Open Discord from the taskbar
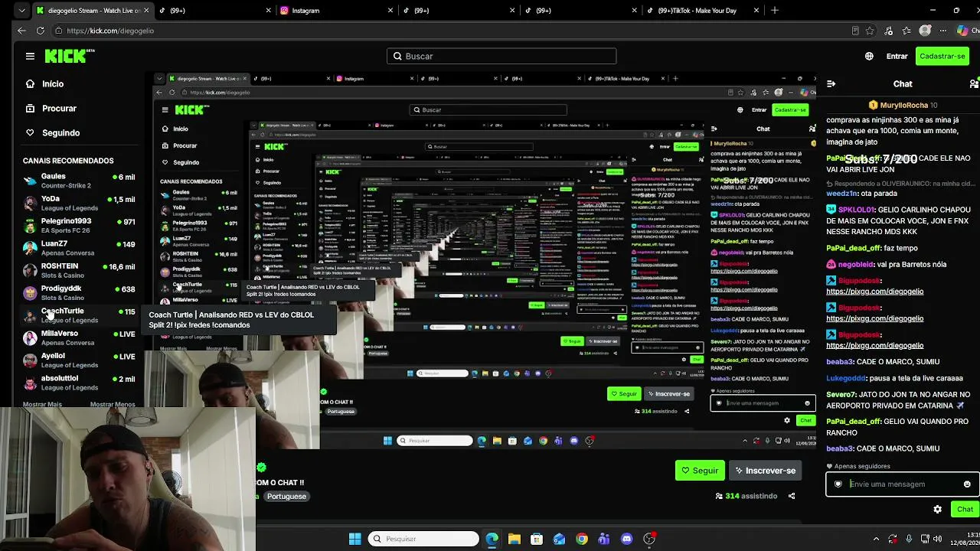 627,539
